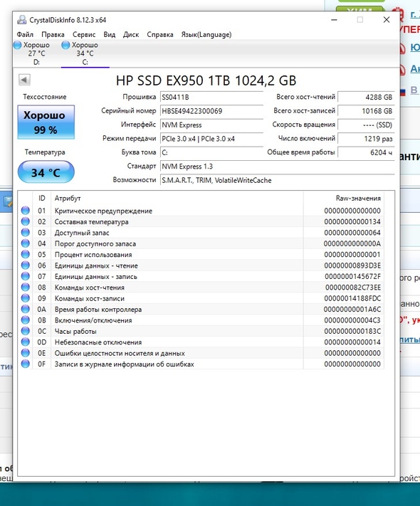Viewport: 420px width, 506px height.
Task: Click the serial number field HBSE49422300069
Action: [x=211, y=111]
